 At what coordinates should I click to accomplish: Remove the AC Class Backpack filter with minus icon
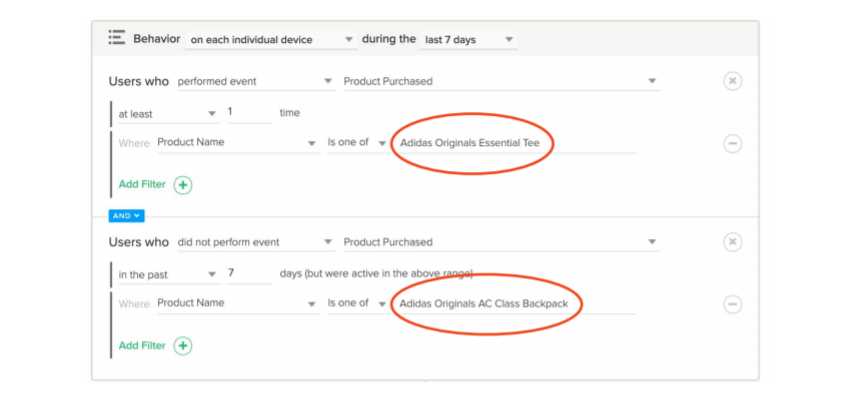pos(732,304)
